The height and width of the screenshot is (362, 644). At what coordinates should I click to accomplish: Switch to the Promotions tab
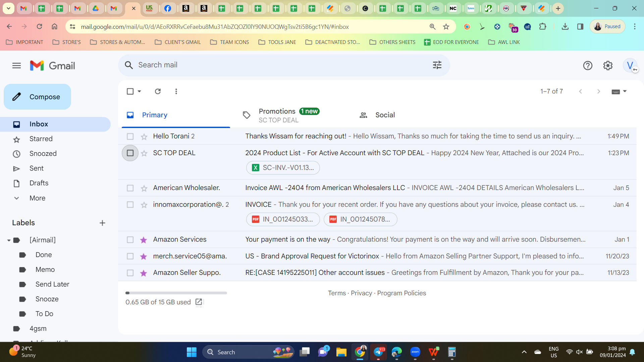pyautogui.click(x=292, y=115)
